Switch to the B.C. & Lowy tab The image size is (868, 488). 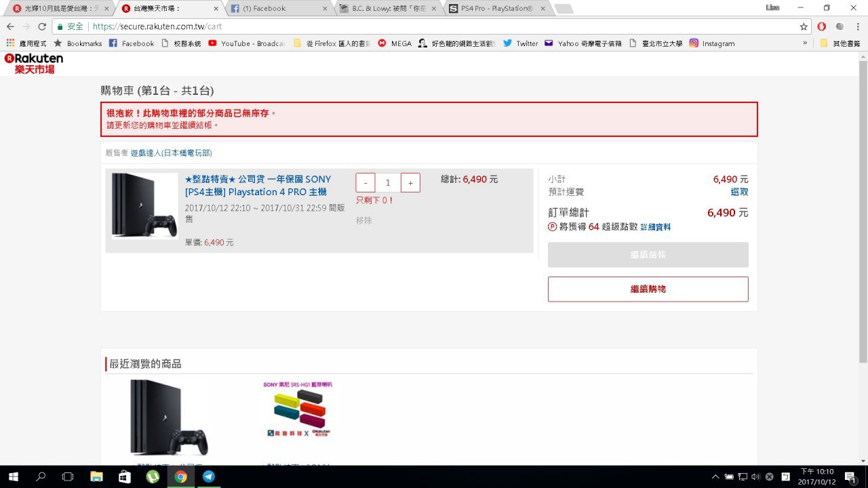pyautogui.click(x=387, y=8)
